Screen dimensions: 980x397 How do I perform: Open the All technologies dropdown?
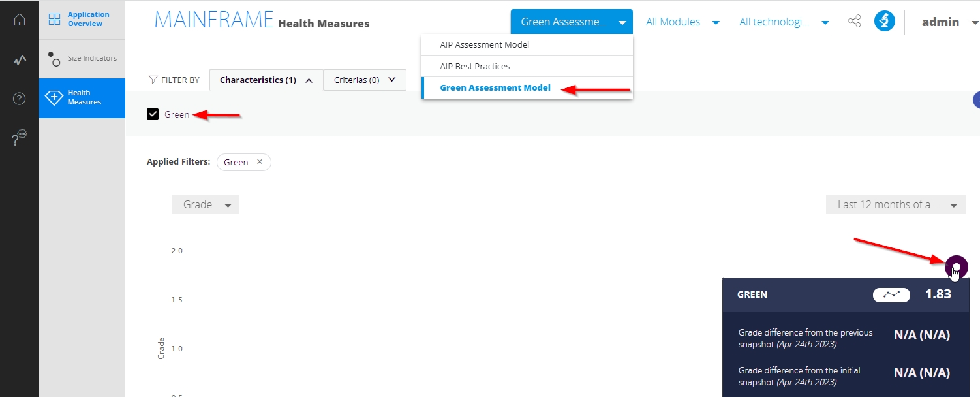tap(784, 22)
